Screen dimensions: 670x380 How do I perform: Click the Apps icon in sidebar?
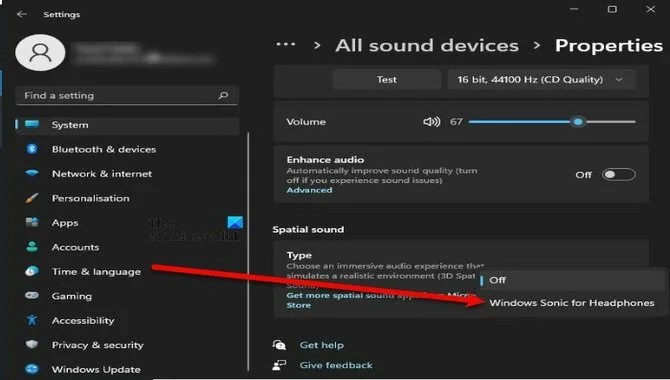click(x=32, y=222)
